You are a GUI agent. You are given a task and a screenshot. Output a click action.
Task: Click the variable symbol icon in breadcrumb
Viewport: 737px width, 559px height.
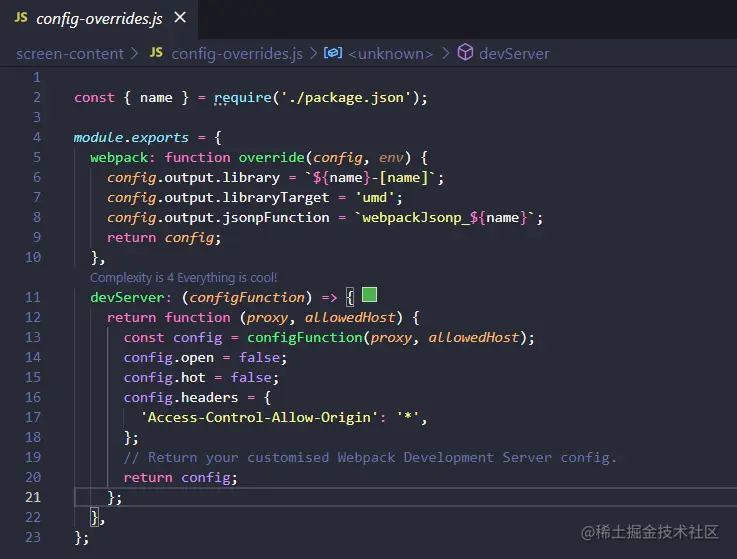[333, 53]
